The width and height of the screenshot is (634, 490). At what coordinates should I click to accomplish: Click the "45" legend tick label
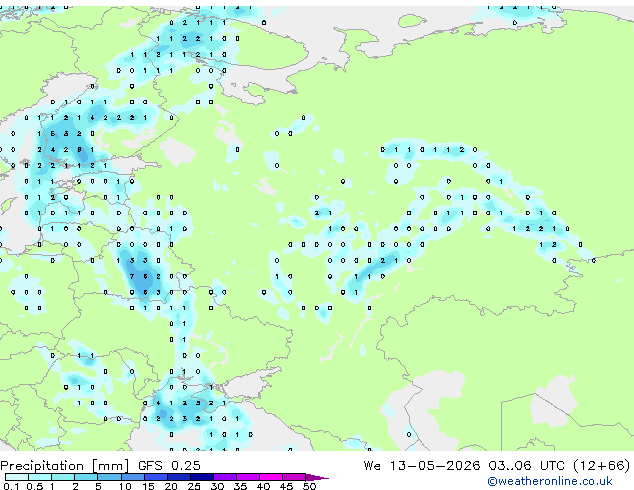286,486
